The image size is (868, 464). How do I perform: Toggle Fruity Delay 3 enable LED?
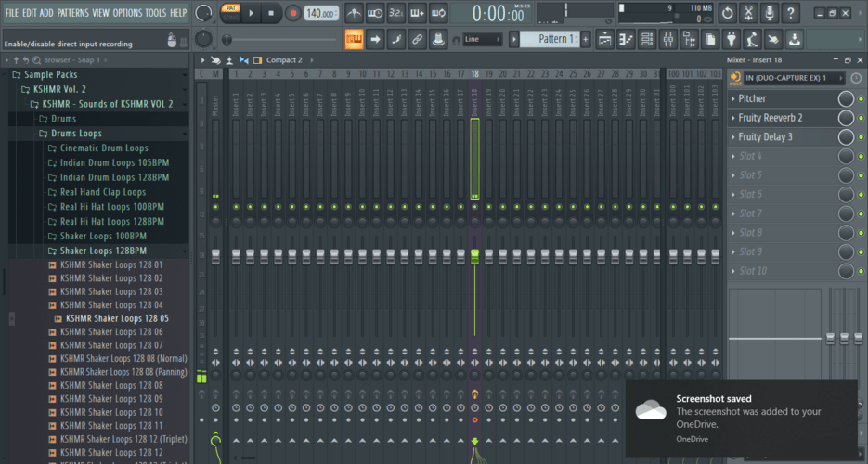(861, 137)
